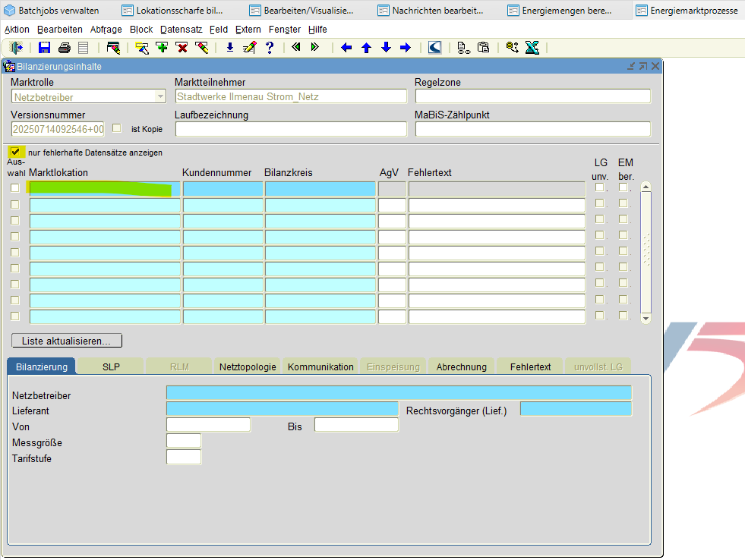Image resolution: width=745 pixels, height=560 pixels.
Task: Click the save (floppy disk) toolbar icon
Action: tap(44, 48)
